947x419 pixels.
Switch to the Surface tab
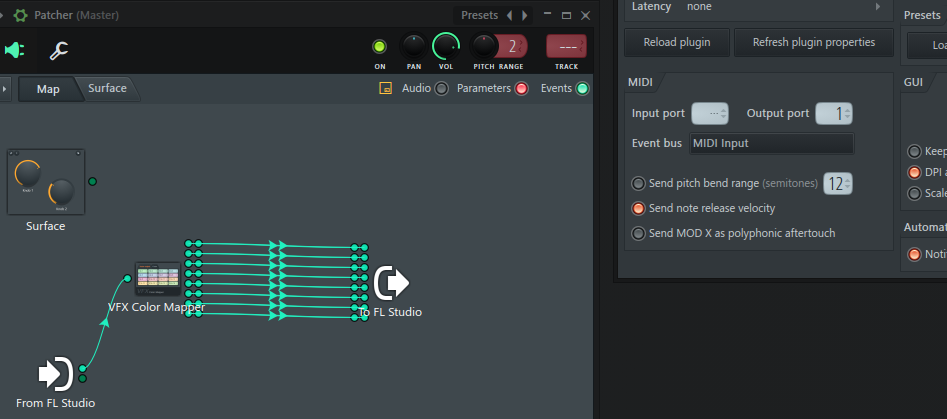point(108,88)
